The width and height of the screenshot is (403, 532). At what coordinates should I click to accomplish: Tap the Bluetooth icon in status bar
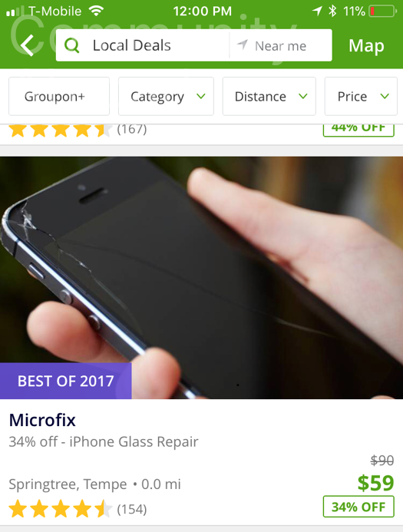point(332,12)
